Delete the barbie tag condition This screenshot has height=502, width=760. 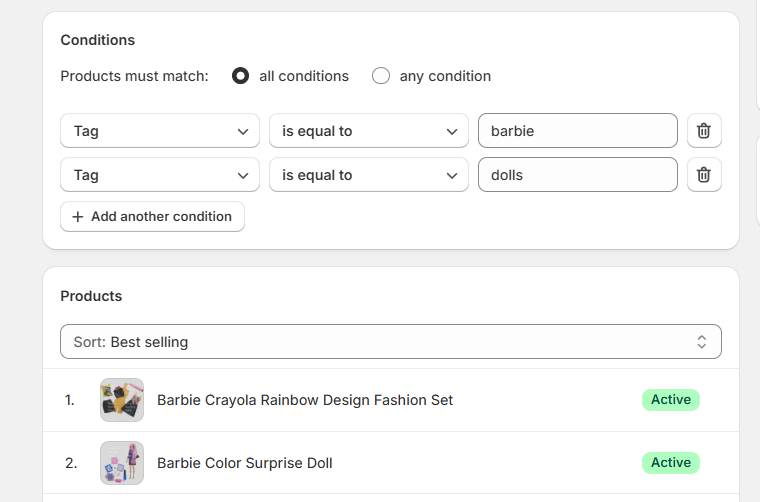tap(704, 131)
